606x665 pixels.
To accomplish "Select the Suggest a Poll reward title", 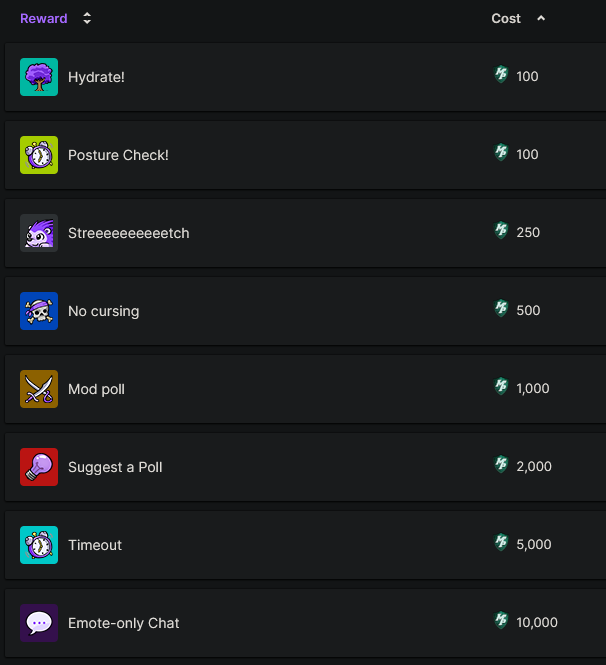I will [115, 467].
